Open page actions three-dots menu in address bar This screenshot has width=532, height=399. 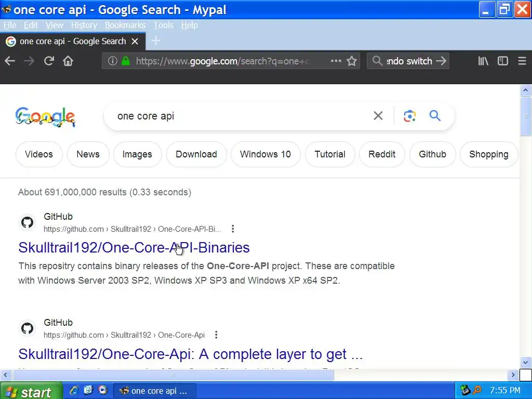pyautogui.click(x=336, y=61)
